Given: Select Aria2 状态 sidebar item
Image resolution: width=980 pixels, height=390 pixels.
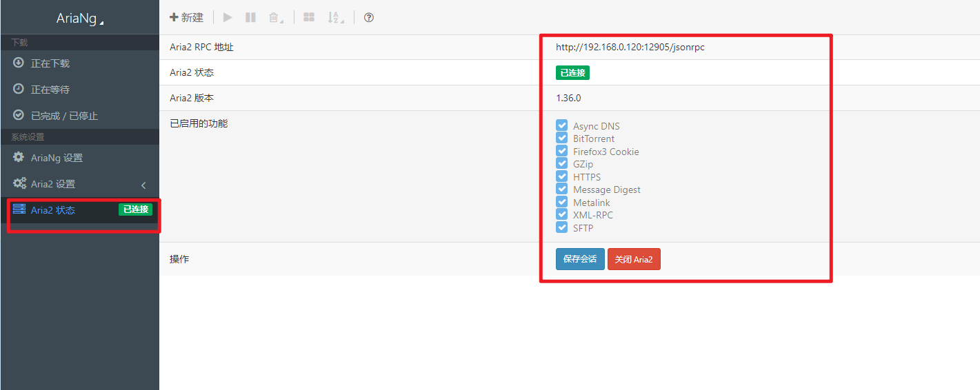Looking at the screenshot, I should click(79, 210).
